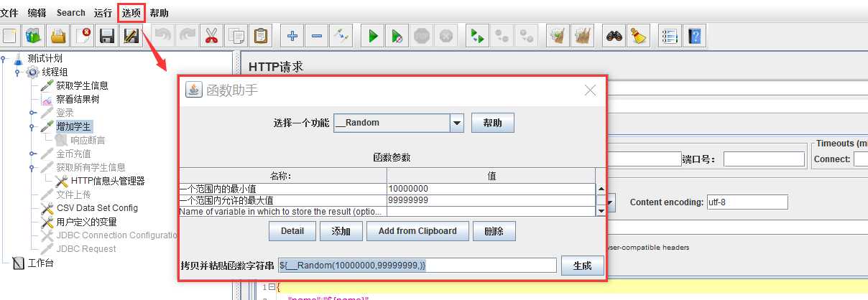This screenshot has height=300, width=868.
Task: Click Add from Clipboard button
Action: point(417,231)
